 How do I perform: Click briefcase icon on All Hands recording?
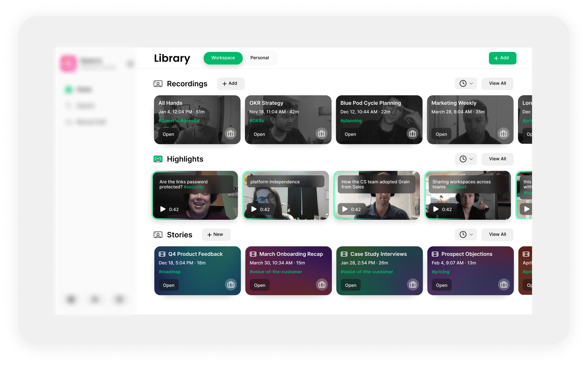(230, 134)
